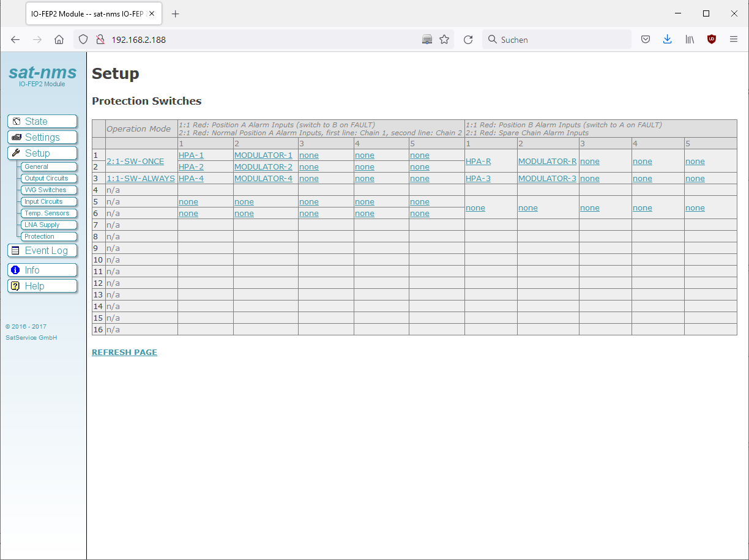
Task: Open the Event Log menu item
Action: coord(42,250)
